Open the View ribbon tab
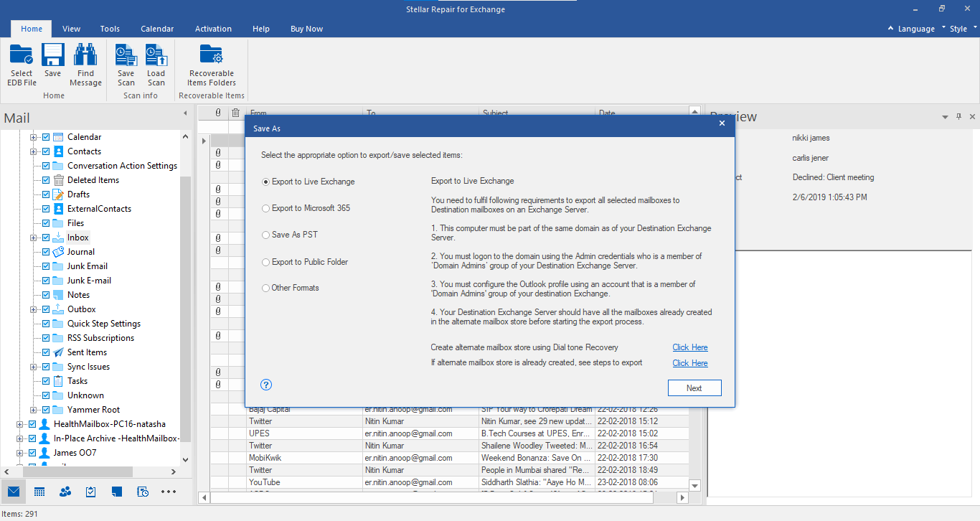Image resolution: width=980 pixels, height=521 pixels. pos(72,29)
